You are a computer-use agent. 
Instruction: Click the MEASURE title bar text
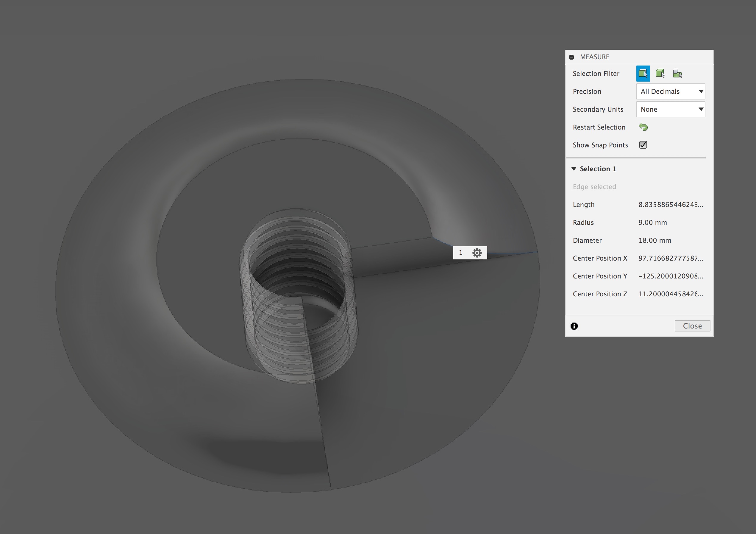point(594,57)
